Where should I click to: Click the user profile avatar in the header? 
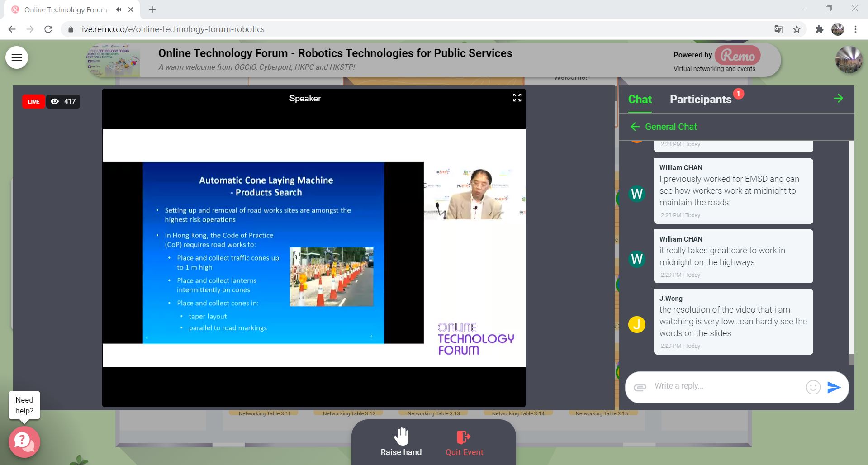[x=849, y=59]
